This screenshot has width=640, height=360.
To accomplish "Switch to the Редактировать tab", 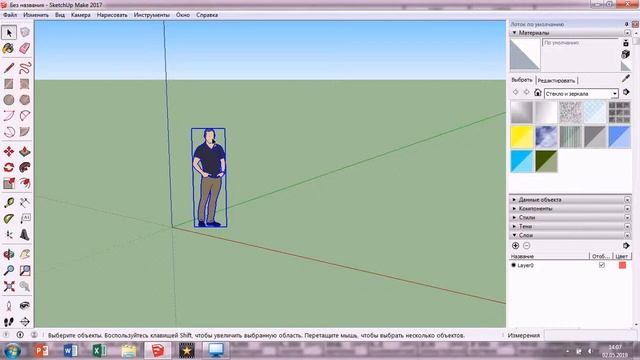I will [x=556, y=80].
